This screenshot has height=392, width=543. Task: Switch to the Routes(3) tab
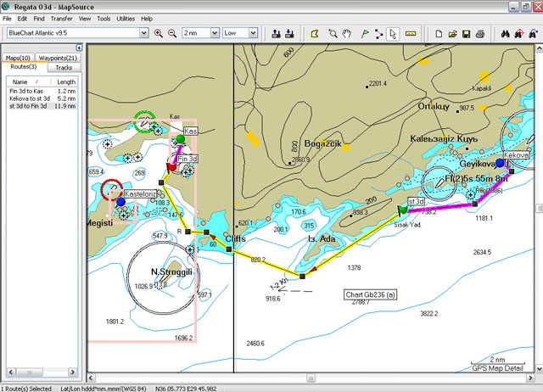24,67
